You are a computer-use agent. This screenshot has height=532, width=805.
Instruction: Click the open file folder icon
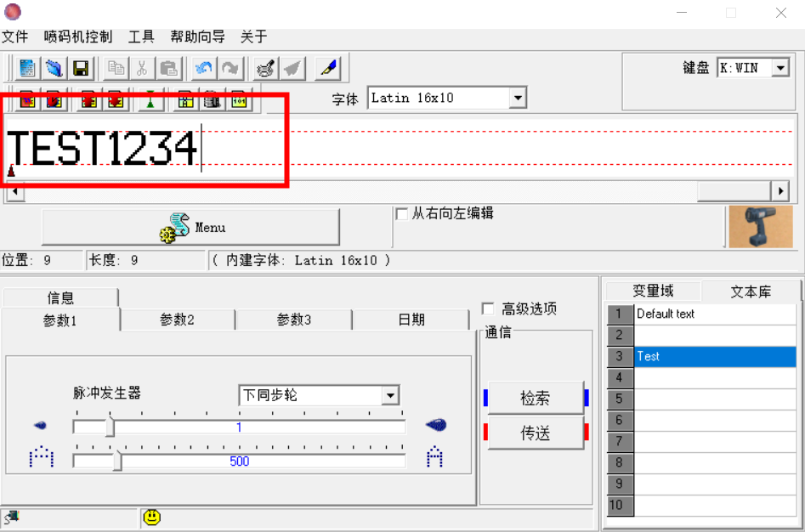click(x=54, y=69)
